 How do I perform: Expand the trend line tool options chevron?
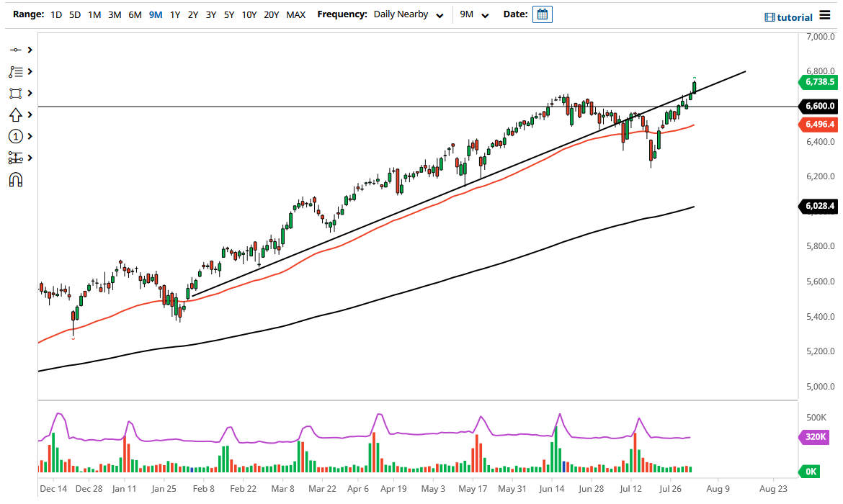29,50
